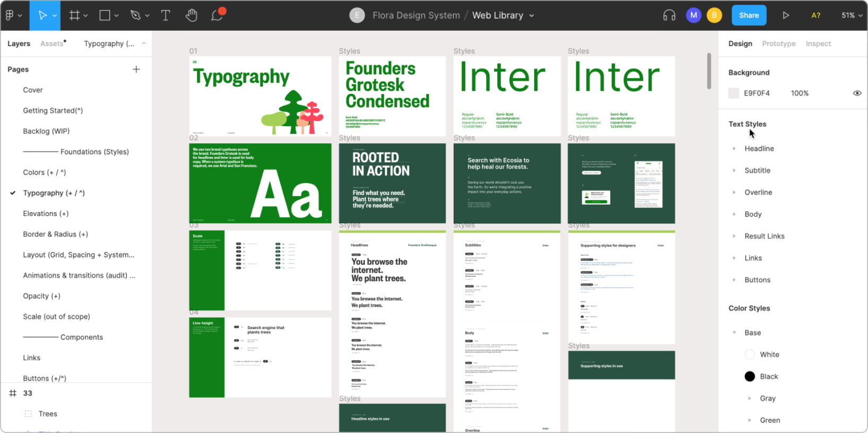The image size is (868, 433).
Task: Open Move tool options dropdown arrow
Action: 55,16
